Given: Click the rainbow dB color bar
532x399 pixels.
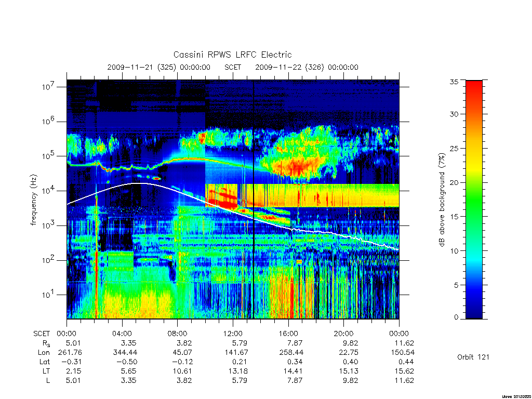Looking at the screenshot, I should tap(474, 199).
